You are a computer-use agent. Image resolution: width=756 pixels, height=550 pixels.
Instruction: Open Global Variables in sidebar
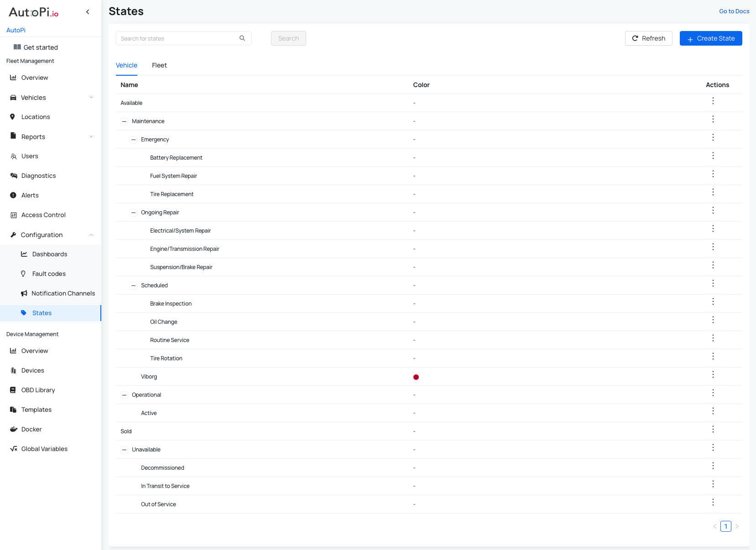tap(51, 449)
